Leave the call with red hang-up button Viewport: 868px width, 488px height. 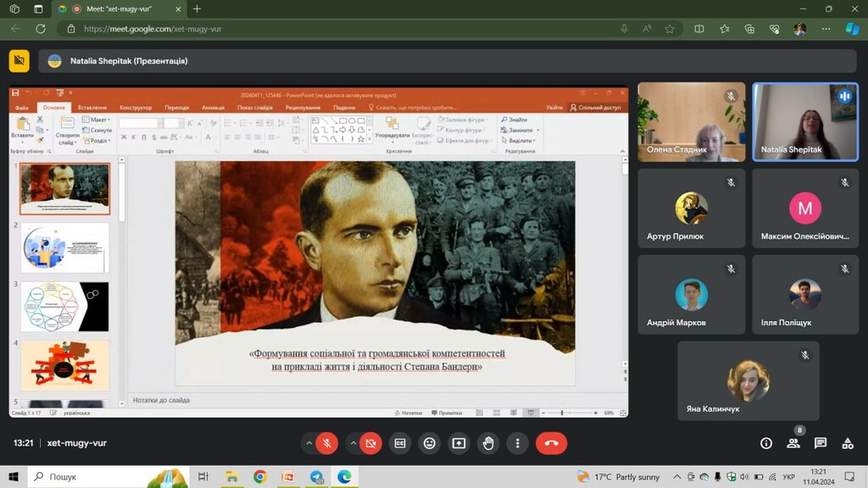point(552,443)
